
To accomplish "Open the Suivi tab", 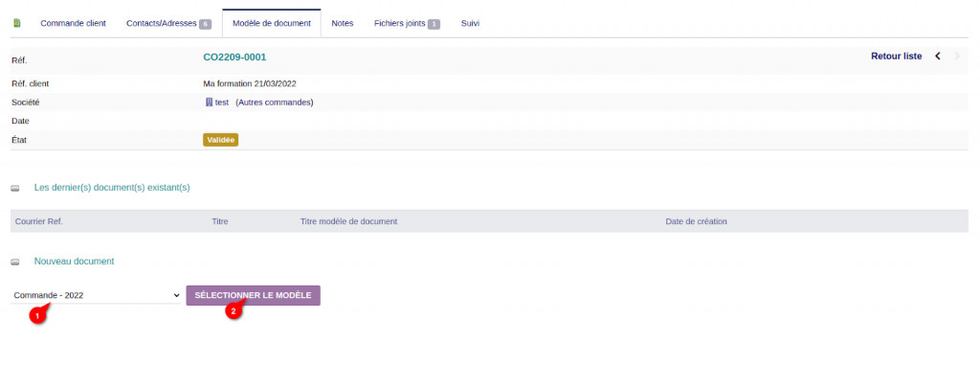I will pos(470,23).
